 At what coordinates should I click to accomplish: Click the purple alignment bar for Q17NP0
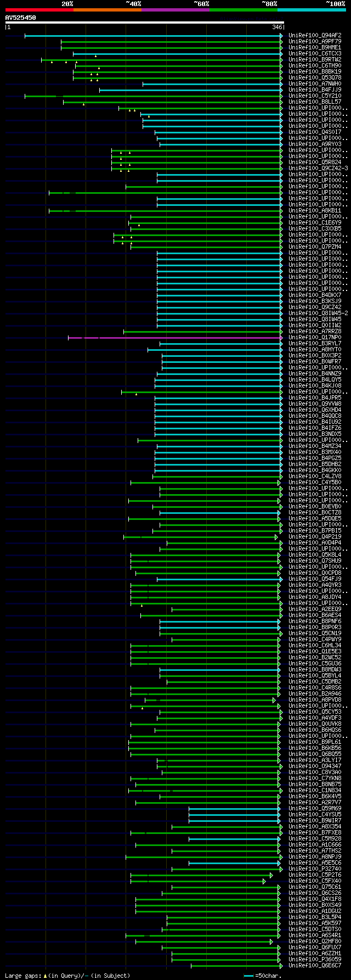(x=174, y=338)
